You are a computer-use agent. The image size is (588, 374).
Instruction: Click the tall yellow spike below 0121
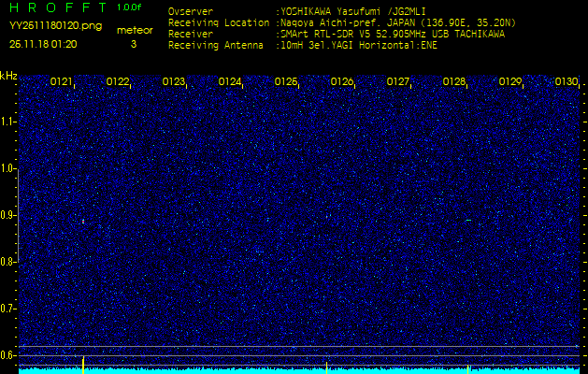tap(83, 364)
